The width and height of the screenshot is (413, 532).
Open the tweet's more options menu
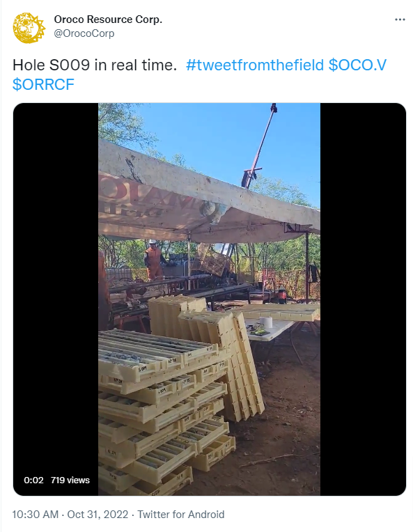click(x=400, y=19)
